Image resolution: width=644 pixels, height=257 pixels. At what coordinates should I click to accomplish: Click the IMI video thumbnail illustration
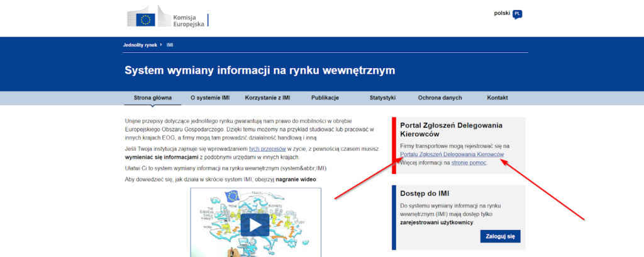point(255,222)
